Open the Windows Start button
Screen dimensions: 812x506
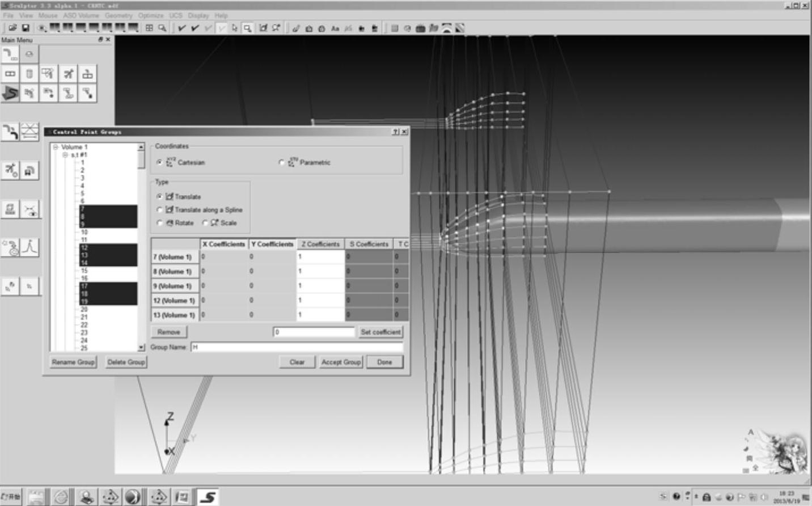(x=11, y=497)
